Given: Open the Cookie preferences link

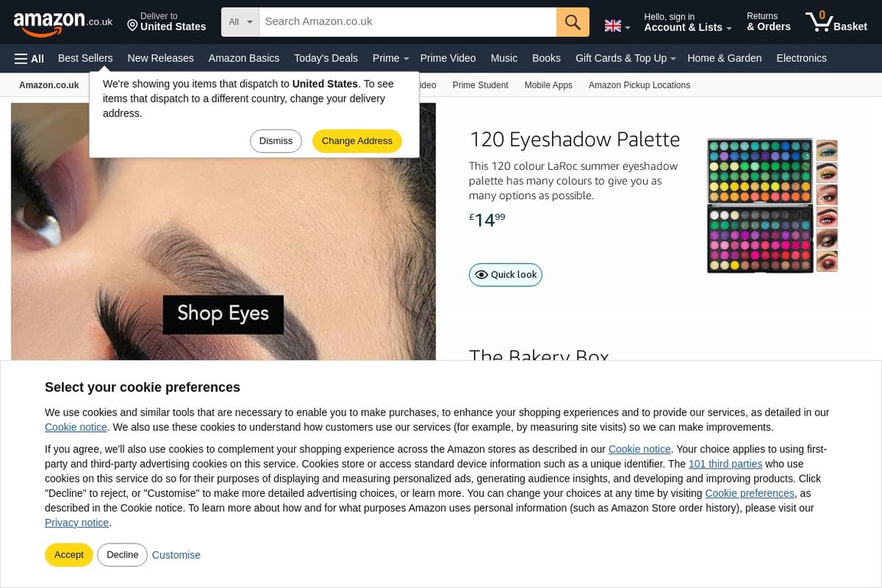Looking at the screenshot, I should pyautogui.click(x=750, y=493).
